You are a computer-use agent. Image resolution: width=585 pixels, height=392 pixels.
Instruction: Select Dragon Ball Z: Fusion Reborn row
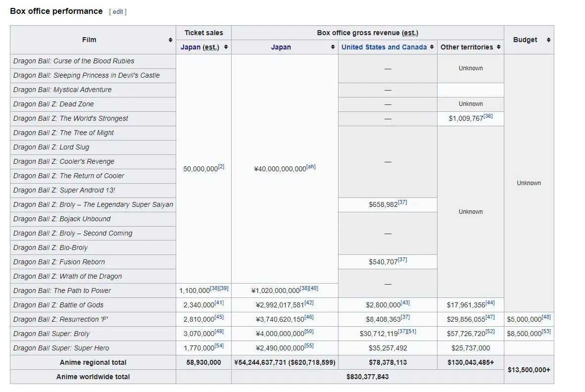[93, 262]
